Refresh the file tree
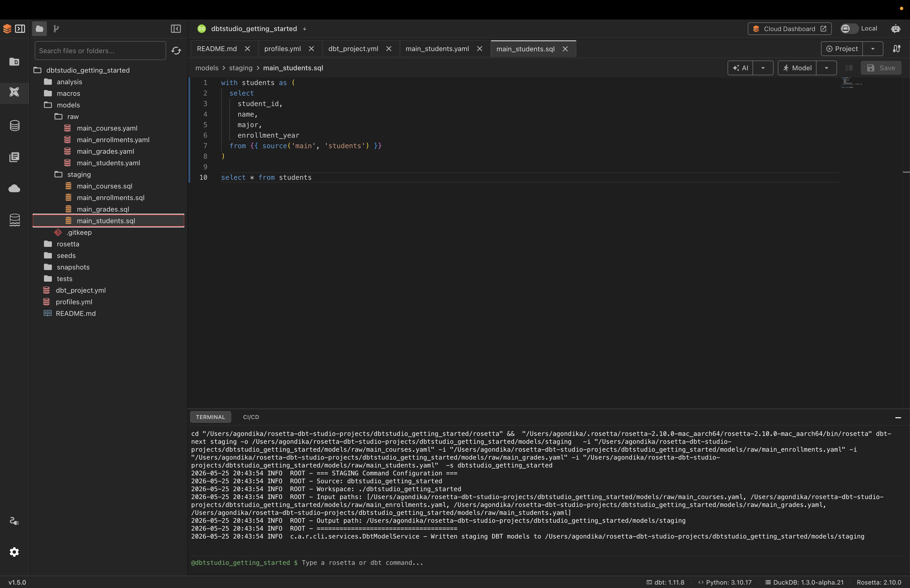This screenshot has height=588, width=910. pyautogui.click(x=176, y=51)
